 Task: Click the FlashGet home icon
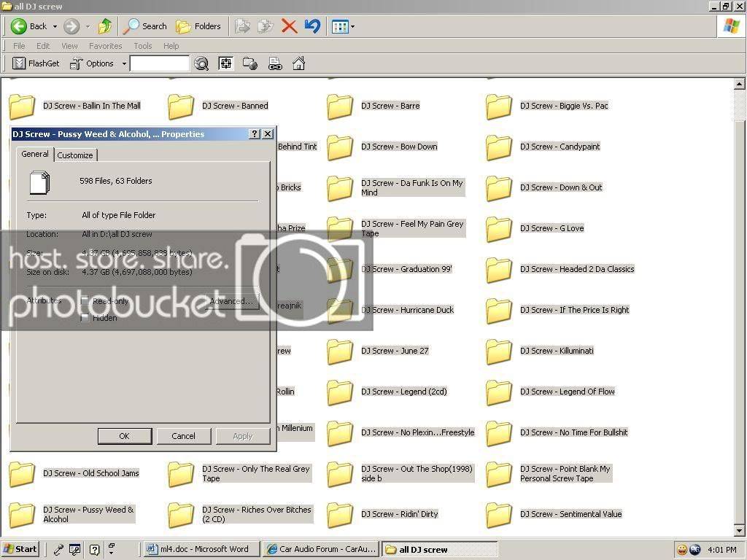pos(298,63)
